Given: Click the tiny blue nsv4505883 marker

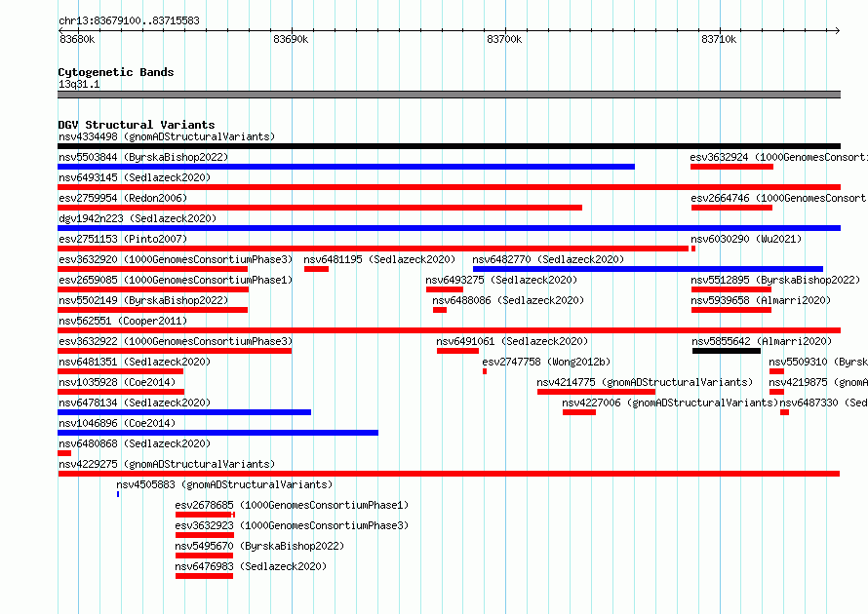Looking at the screenshot, I should point(118,494).
